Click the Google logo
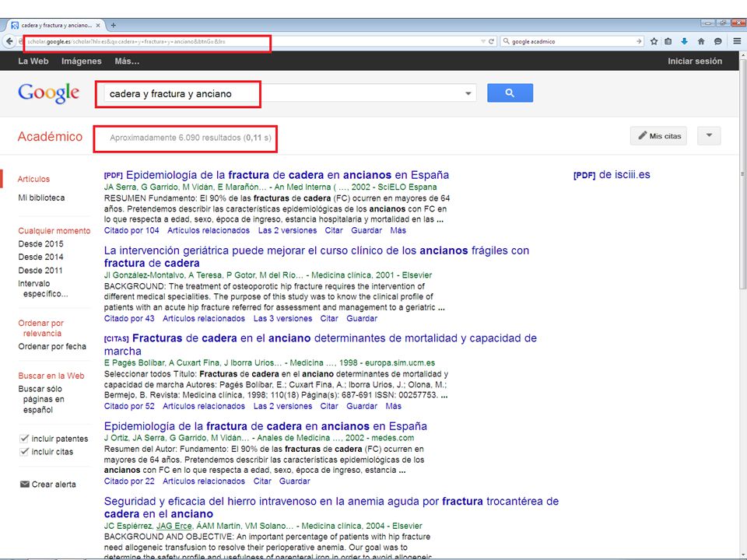The height and width of the screenshot is (560, 747). tap(48, 93)
